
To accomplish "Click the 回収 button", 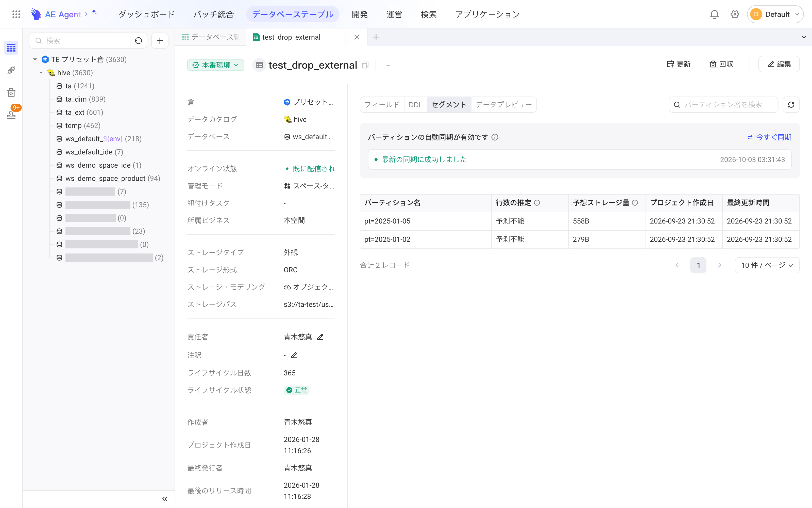I will 721,64.
